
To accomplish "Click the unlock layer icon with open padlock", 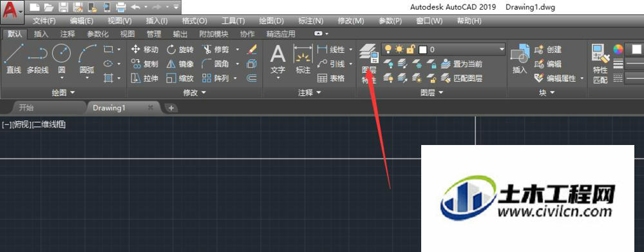I will click(x=431, y=78).
